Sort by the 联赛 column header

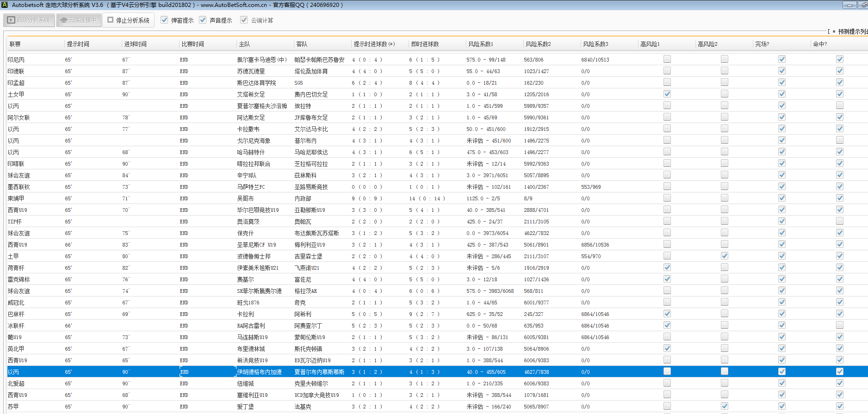tap(15, 44)
